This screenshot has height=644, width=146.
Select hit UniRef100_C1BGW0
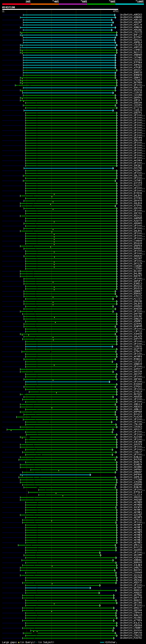131,266
